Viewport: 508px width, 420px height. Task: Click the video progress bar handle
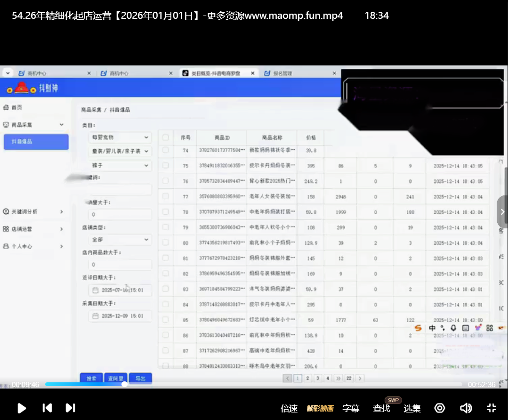coord(124,384)
